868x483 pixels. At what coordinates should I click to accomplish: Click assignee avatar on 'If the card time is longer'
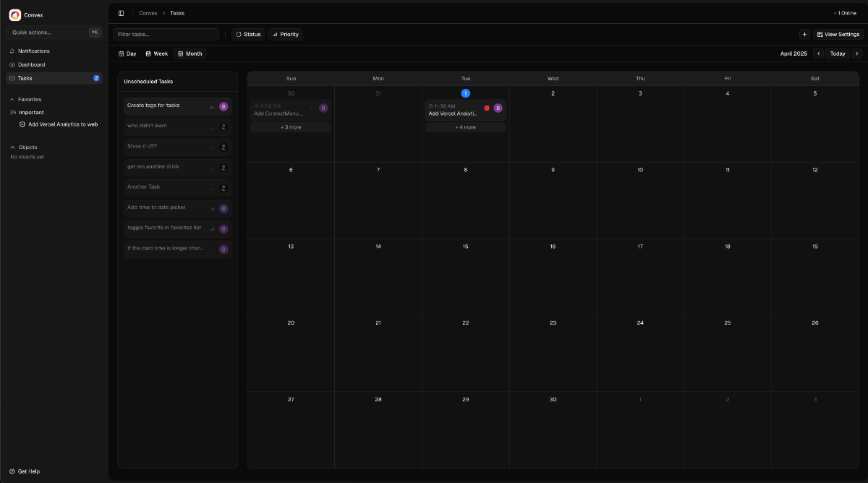224,249
